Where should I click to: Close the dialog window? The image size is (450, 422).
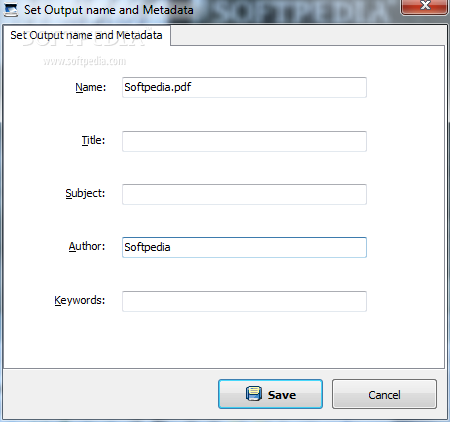(424, 7)
